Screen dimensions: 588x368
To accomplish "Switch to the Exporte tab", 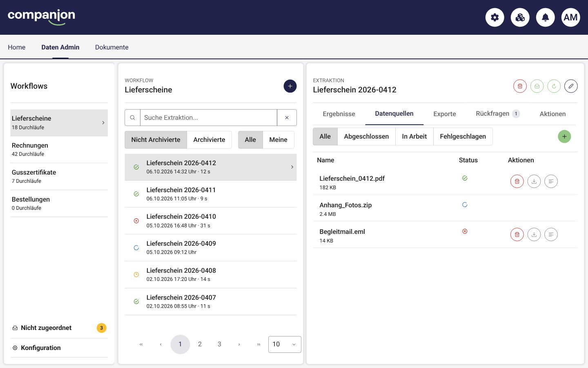I will pos(445,114).
